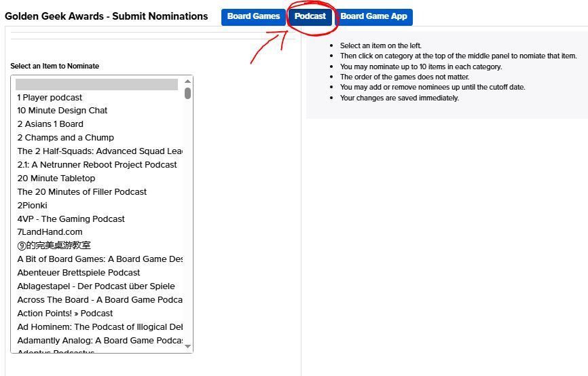Select 'Adamantly Analog' podcast entry
The height and width of the screenshot is (376, 588).
(x=99, y=340)
